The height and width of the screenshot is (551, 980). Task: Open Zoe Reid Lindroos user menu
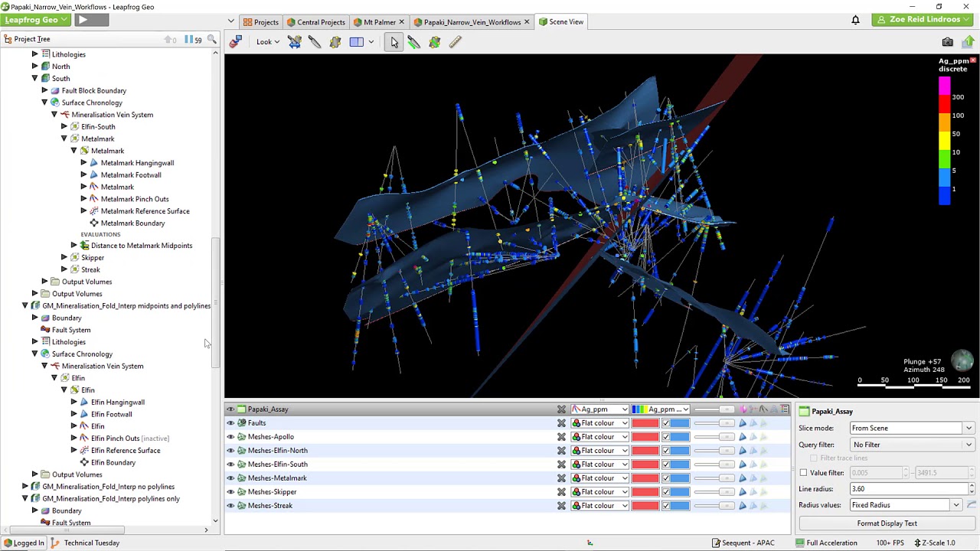coord(922,20)
